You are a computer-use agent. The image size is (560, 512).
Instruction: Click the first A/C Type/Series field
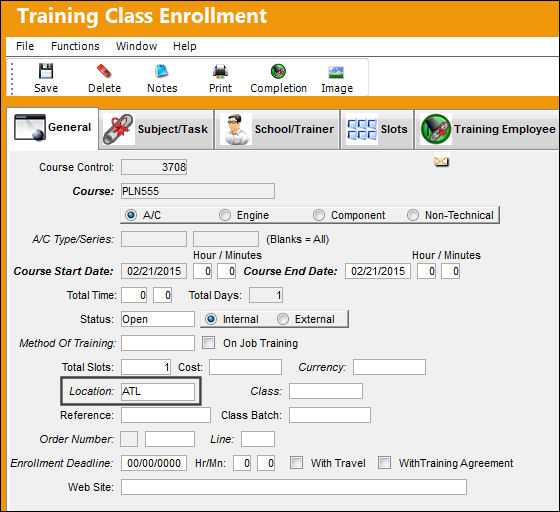point(154,239)
